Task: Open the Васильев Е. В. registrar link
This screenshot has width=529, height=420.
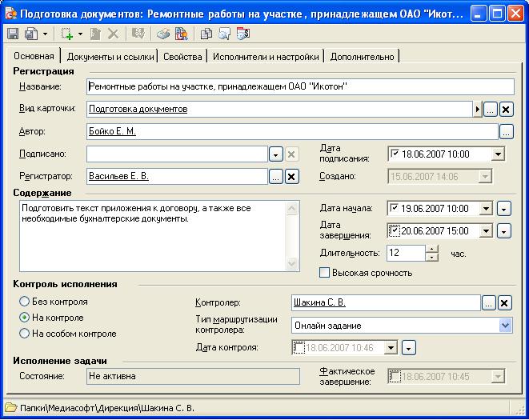Action: 118,176
